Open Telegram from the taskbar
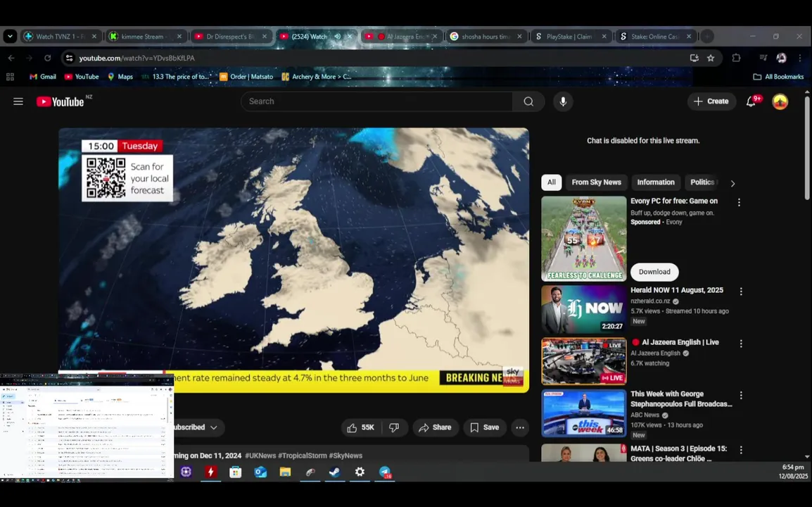 click(385, 472)
